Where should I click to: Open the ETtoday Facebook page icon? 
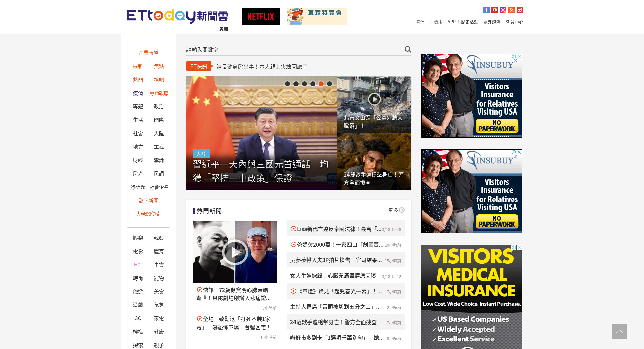[486, 10]
